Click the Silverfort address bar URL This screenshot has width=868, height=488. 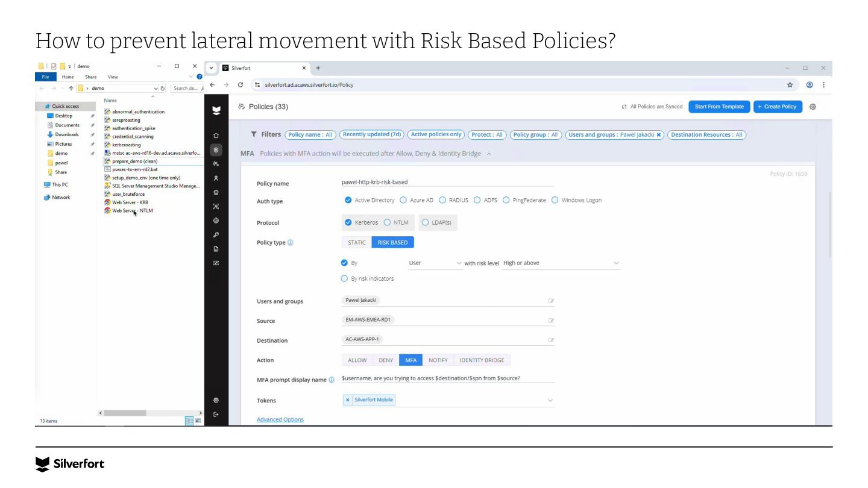[x=309, y=85]
